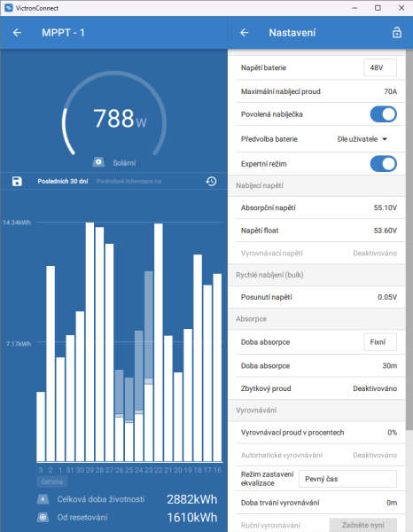
Task: Edit the Absorpční napětí 55.10V value
Action: coord(386,207)
